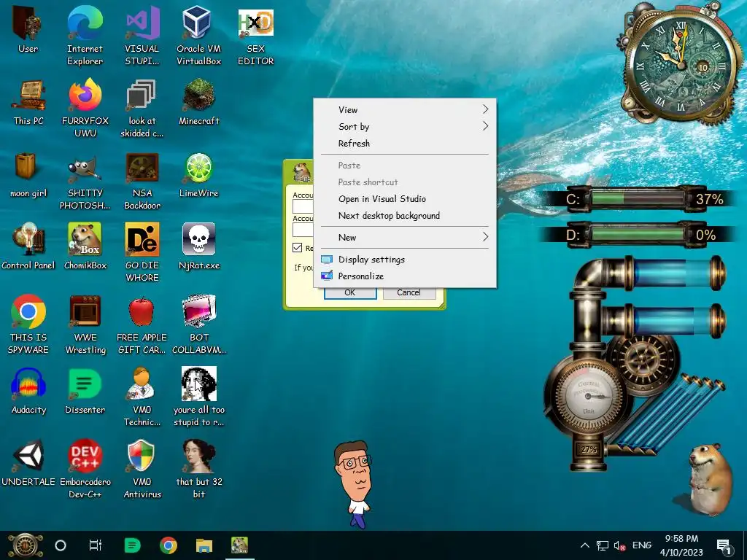Image resolution: width=747 pixels, height=560 pixels.
Task: Open Task View on taskbar
Action: click(96, 545)
